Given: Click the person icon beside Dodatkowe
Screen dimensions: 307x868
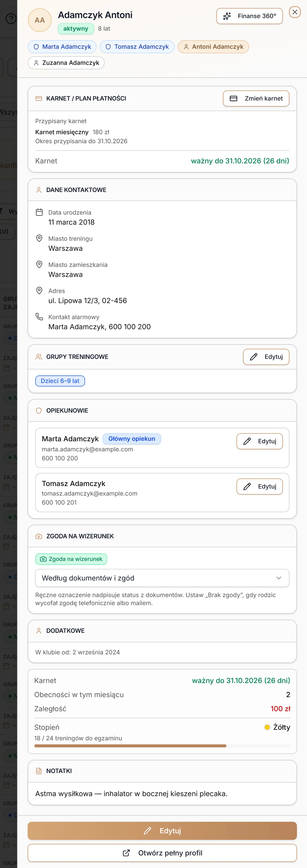Looking at the screenshot, I should pyautogui.click(x=39, y=631).
